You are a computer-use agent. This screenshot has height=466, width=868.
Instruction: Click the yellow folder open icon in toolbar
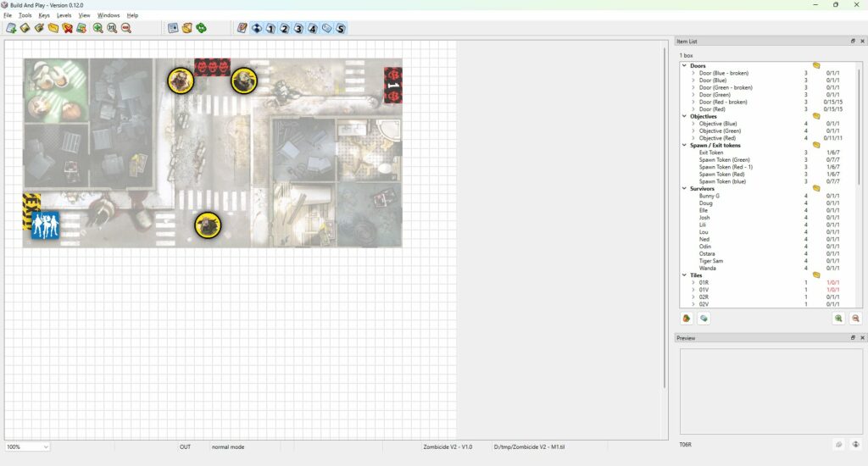pyautogui.click(x=53, y=28)
